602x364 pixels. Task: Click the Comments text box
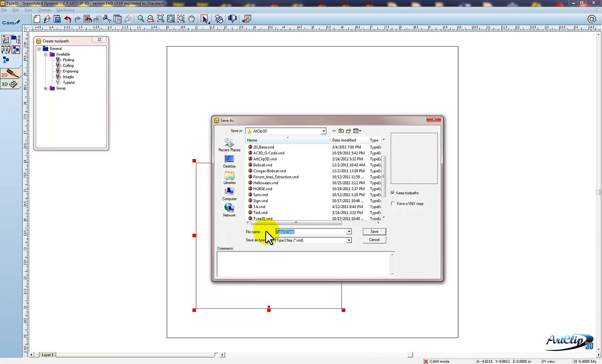[306, 264]
